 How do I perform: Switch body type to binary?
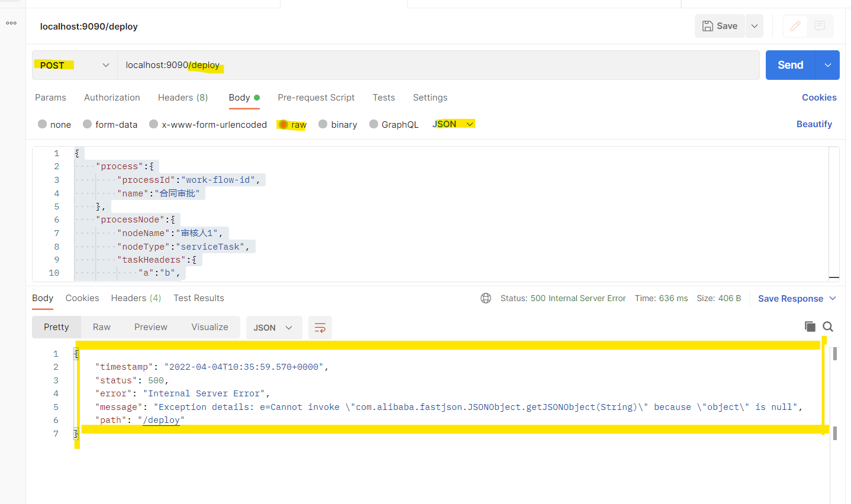pyautogui.click(x=337, y=124)
